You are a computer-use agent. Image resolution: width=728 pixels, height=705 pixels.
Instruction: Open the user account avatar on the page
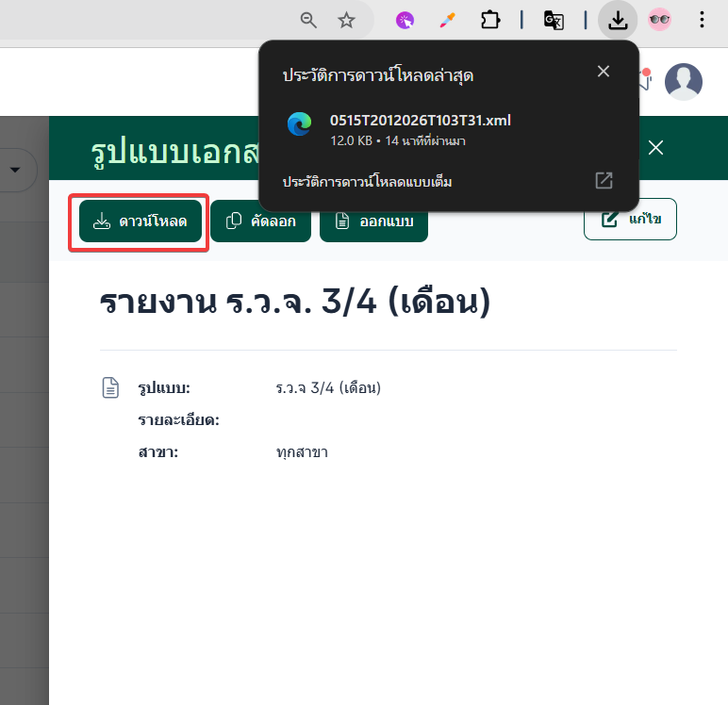(684, 82)
